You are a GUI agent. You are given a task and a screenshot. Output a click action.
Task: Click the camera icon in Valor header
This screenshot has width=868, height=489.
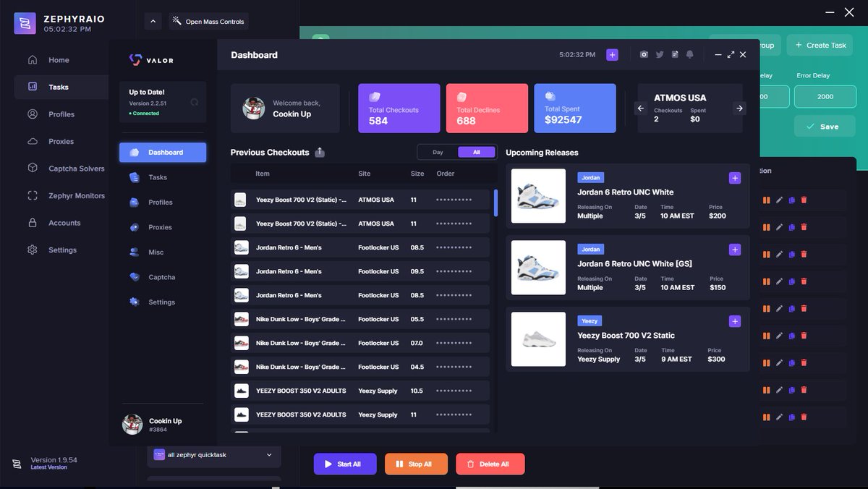click(x=644, y=55)
